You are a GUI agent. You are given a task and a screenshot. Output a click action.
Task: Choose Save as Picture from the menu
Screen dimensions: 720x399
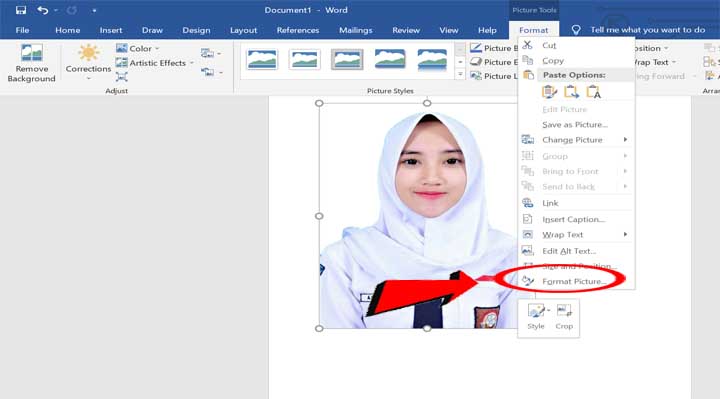point(576,124)
